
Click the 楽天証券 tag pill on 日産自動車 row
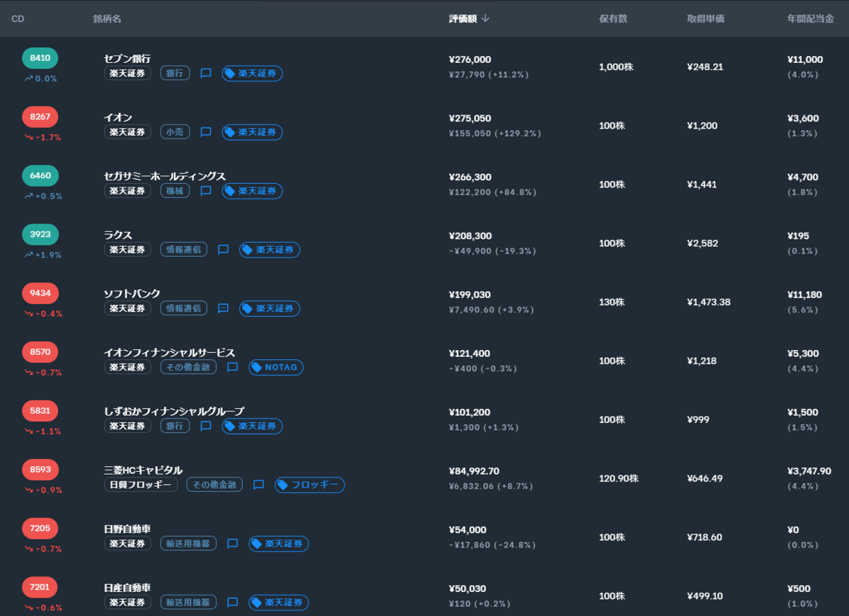[278, 602]
